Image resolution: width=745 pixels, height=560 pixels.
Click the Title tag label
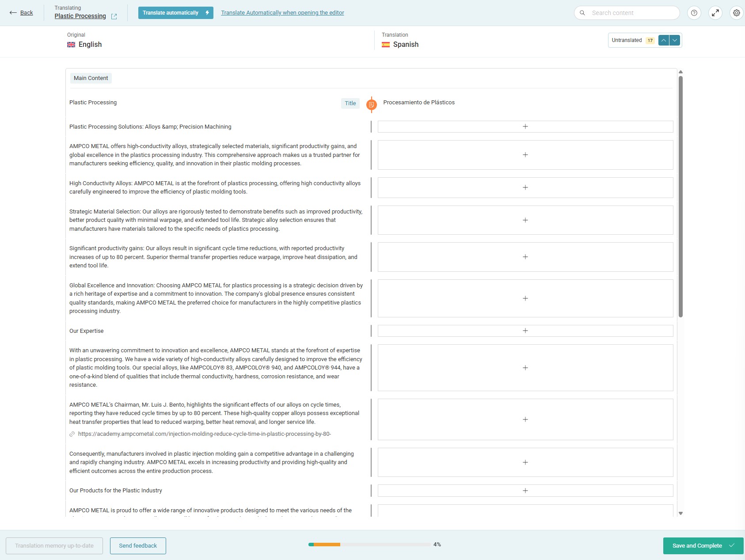coord(350,103)
